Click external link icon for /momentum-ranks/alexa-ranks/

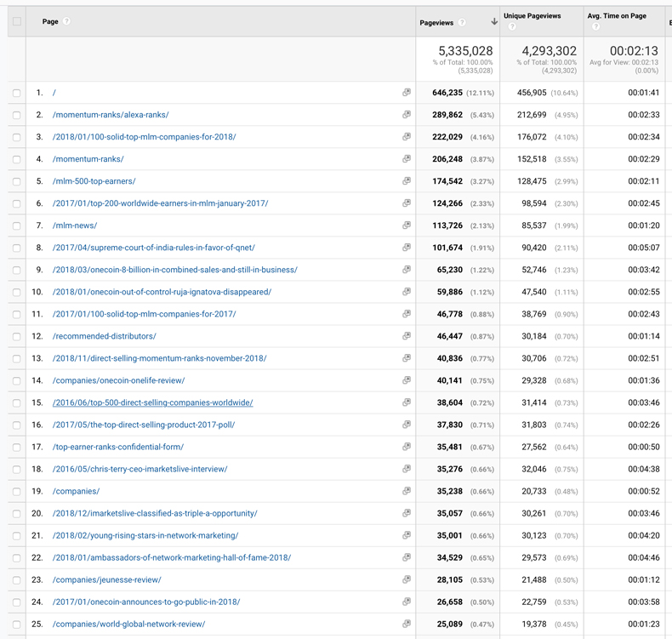point(407,115)
